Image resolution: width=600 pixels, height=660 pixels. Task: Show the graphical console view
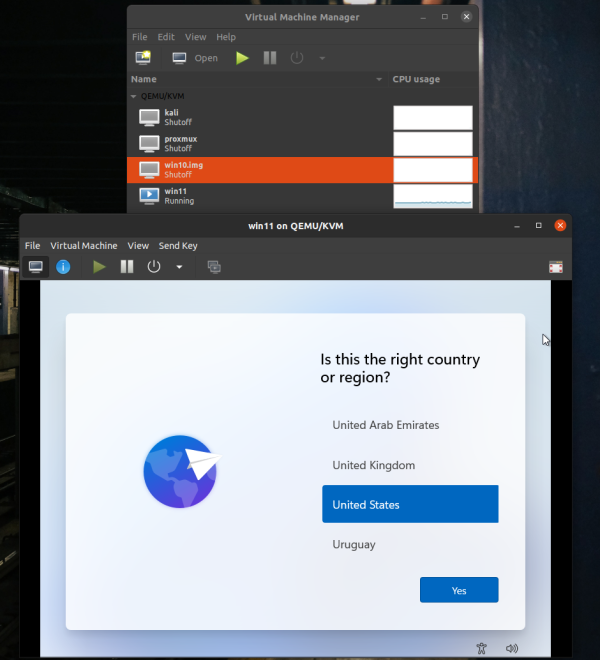(36, 266)
